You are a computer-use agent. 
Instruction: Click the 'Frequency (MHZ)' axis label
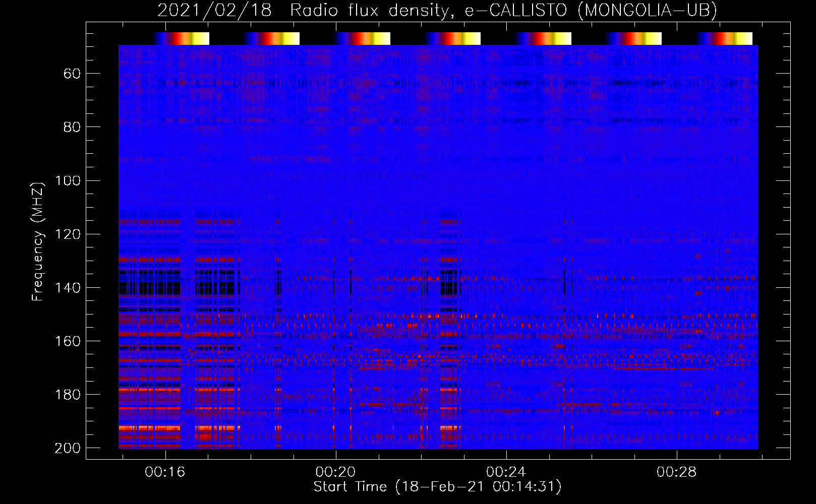click(x=38, y=241)
